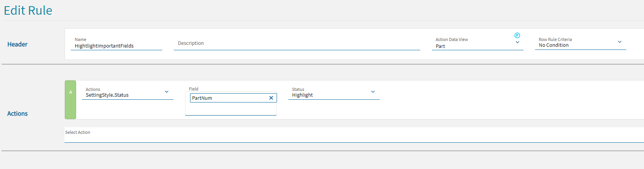Clear the PartNum value with the X icon
The height and width of the screenshot is (169, 644).
271,98
